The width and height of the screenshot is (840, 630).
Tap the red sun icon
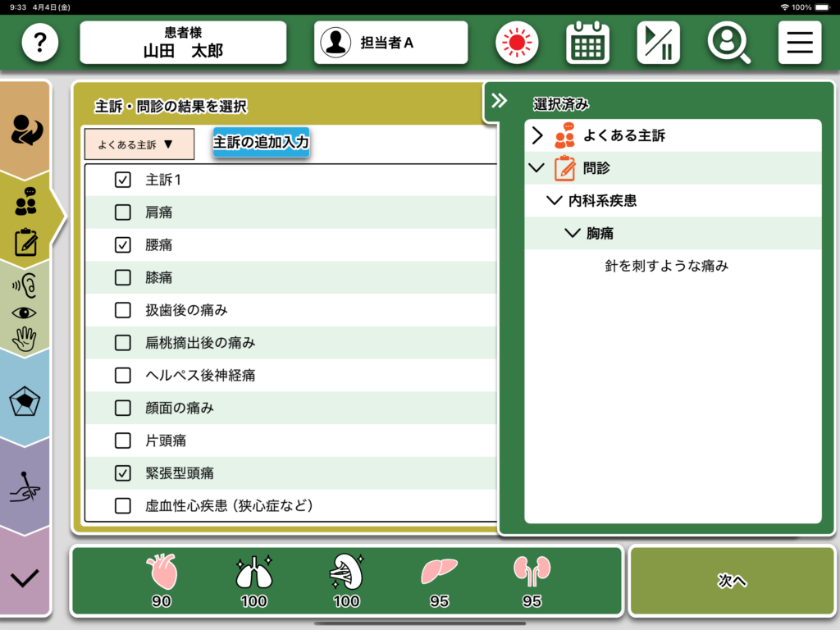click(516, 43)
